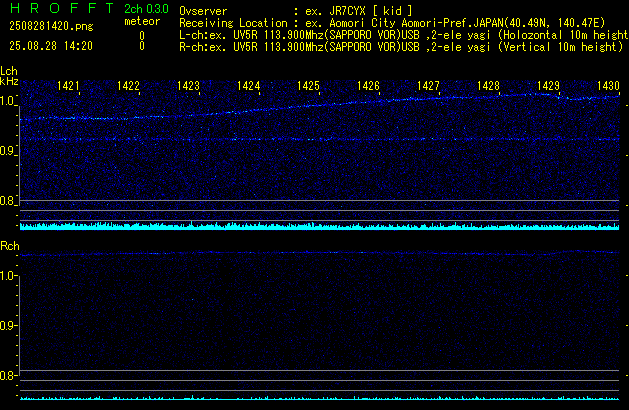Image resolution: width=629 pixels, height=410 pixels.
Task: Click time marker 1424
Action: click(x=248, y=86)
